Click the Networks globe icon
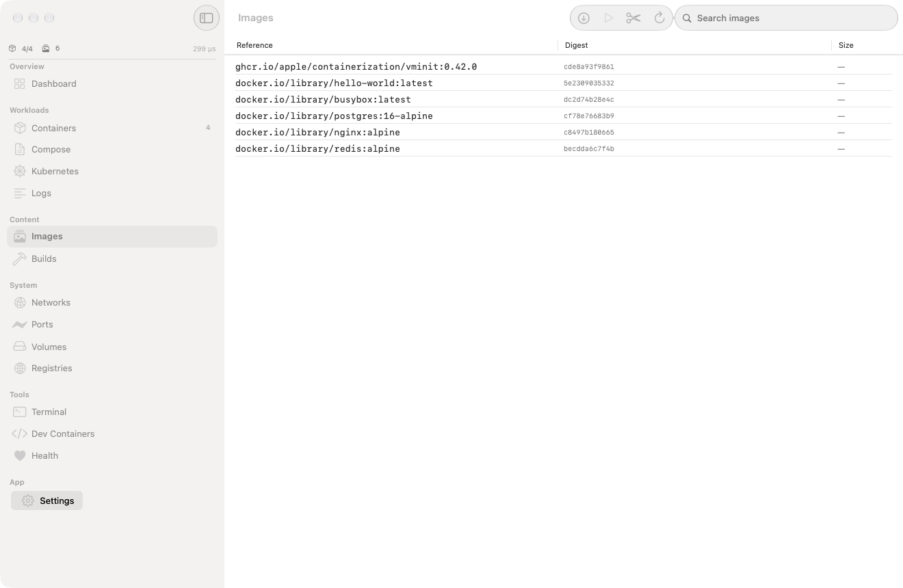903x588 pixels. (20, 302)
